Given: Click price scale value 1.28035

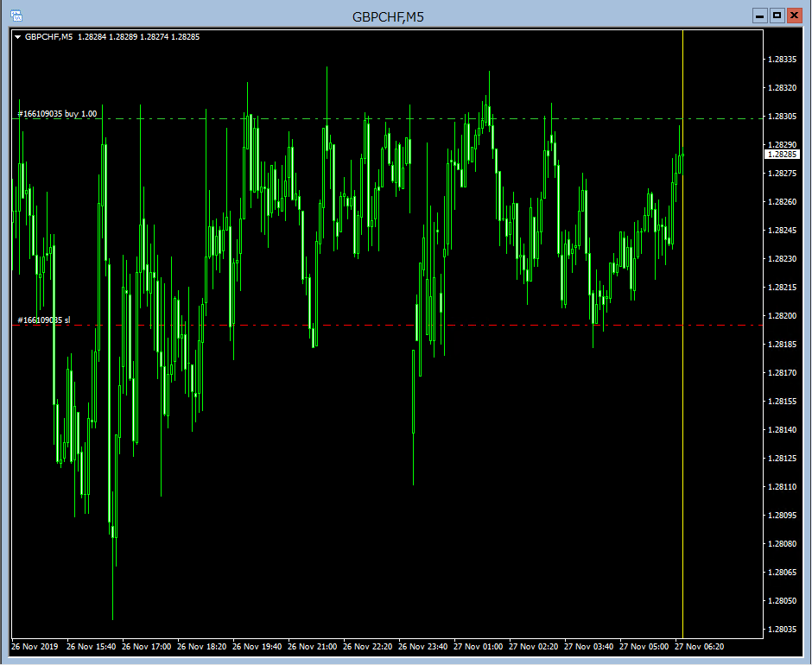Looking at the screenshot, I should pyautogui.click(x=782, y=630).
